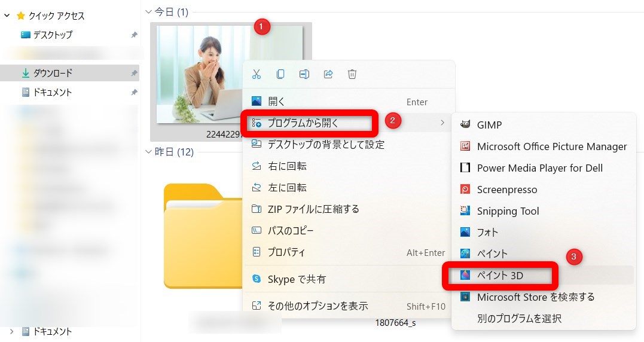This screenshot has width=644, height=342.
Task: Click the Copy icon in context menu
Action: (x=280, y=74)
